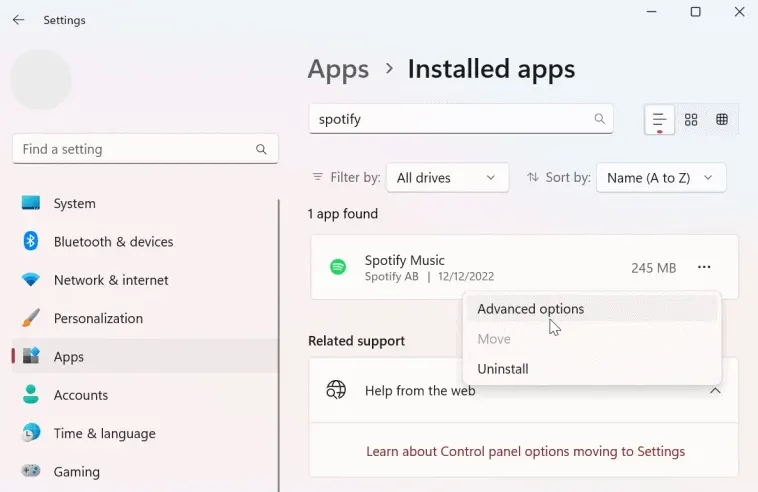
Task: Click the Accounts person icon
Action: pos(31,394)
